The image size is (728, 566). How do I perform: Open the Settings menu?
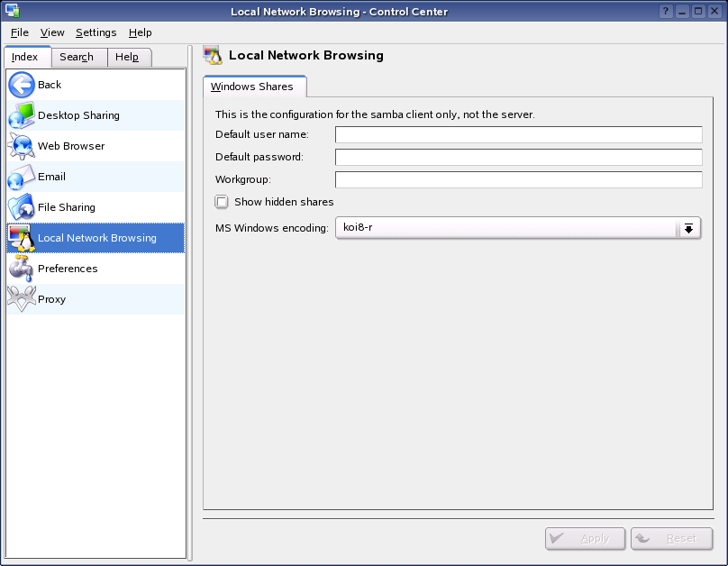[x=96, y=32]
